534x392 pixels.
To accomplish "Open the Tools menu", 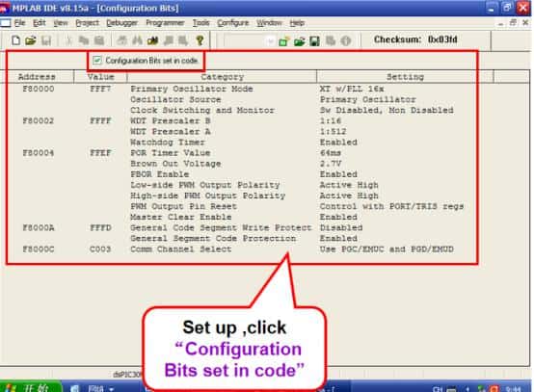I will click(x=200, y=23).
